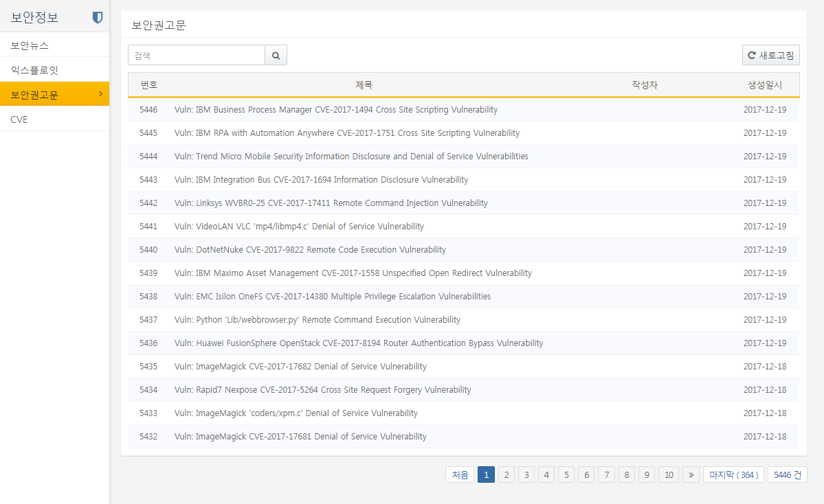Click the 보안정보 sidebar heading

tap(34, 17)
